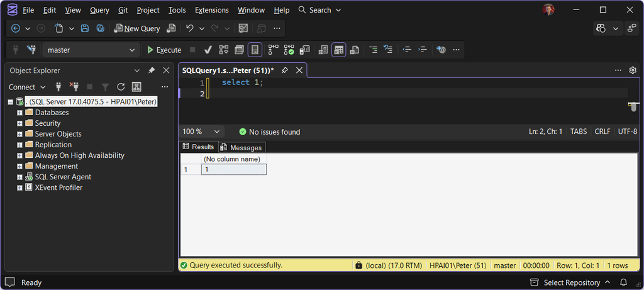The width and height of the screenshot is (644, 290).
Task: Refresh Object Explorer with the refresh icon
Action: point(121,87)
